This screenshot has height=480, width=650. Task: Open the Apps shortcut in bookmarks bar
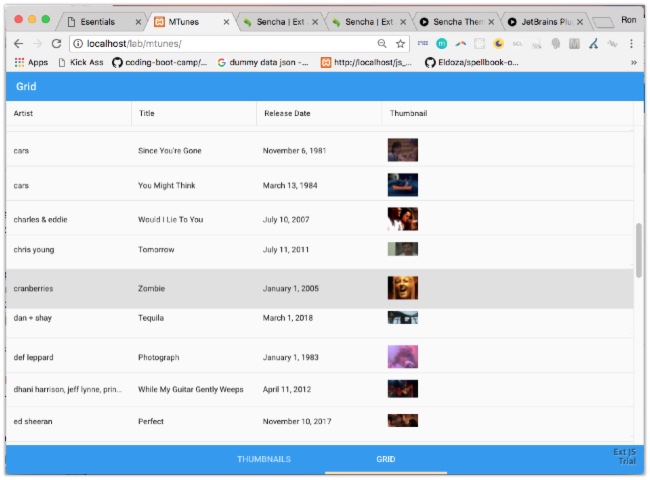(31, 62)
